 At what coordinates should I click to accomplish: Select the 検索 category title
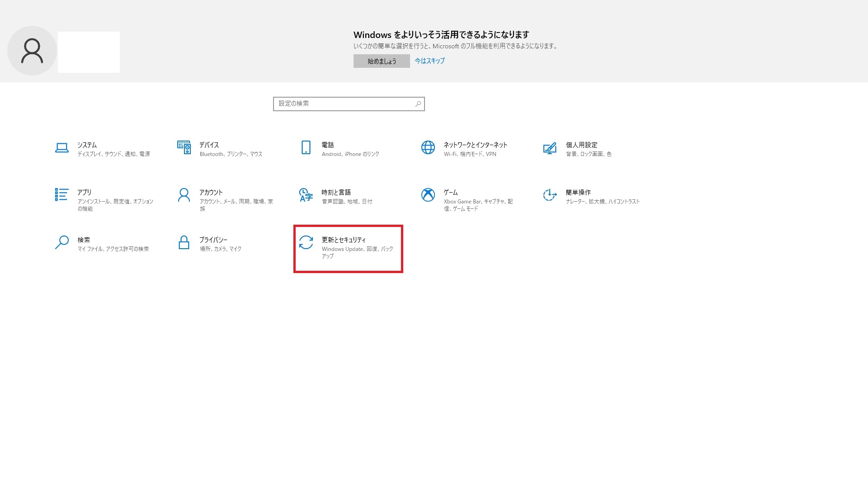(x=84, y=240)
